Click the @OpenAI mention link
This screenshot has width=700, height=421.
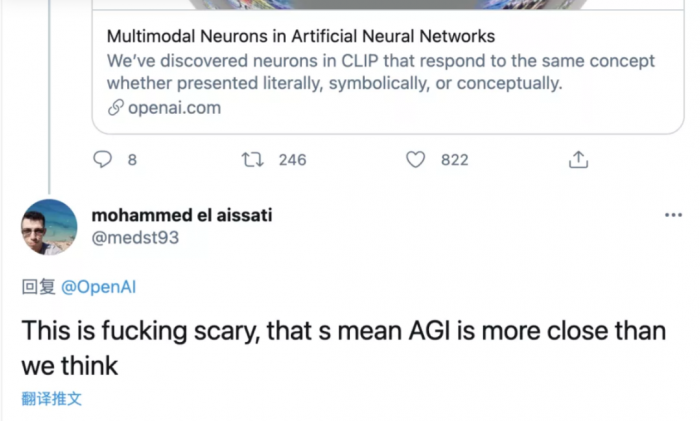pos(99,288)
